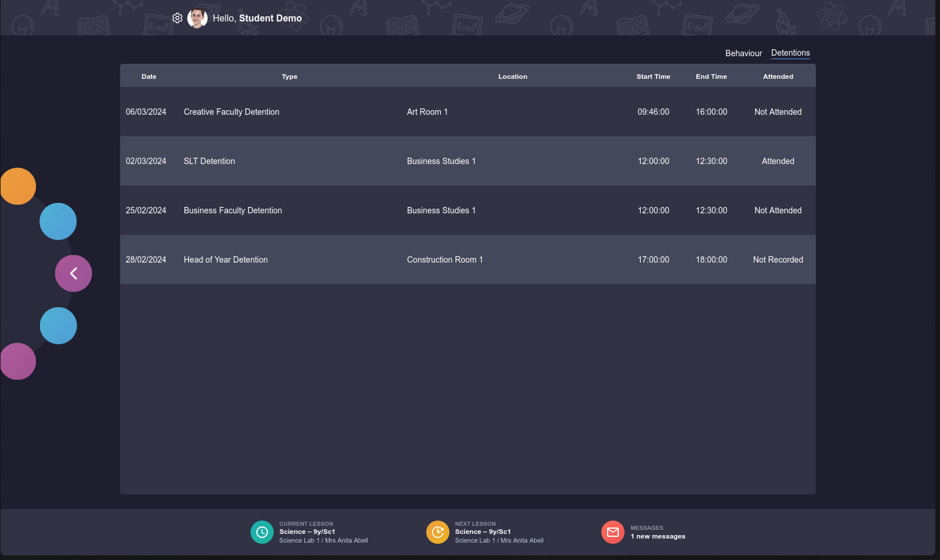Select SLT Detention row
This screenshot has height=560, width=940.
point(467,161)
